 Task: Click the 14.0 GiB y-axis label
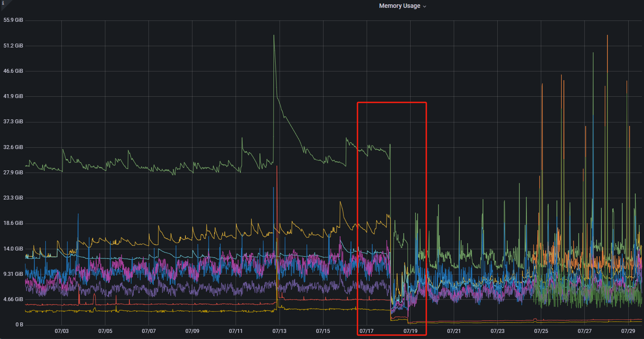[x=13, y=249]
